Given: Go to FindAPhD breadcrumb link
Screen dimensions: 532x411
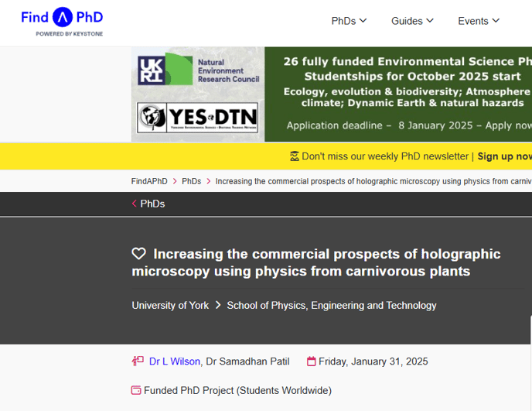Looking at the screenshot, I should click(149, 181).
